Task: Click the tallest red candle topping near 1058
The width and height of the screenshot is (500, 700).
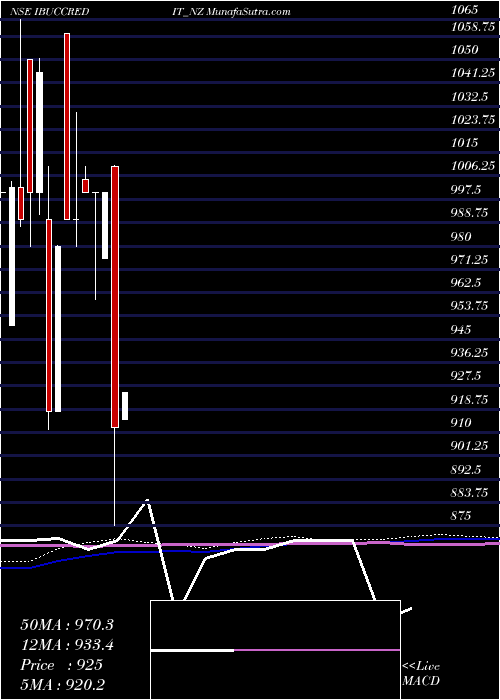Action: point(67,126)
